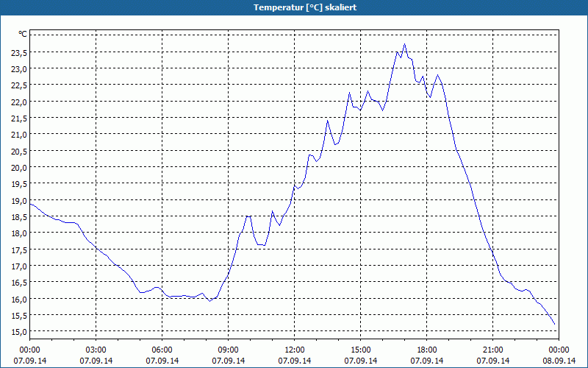Select the 20,5 axis tick label

point(19,152)
